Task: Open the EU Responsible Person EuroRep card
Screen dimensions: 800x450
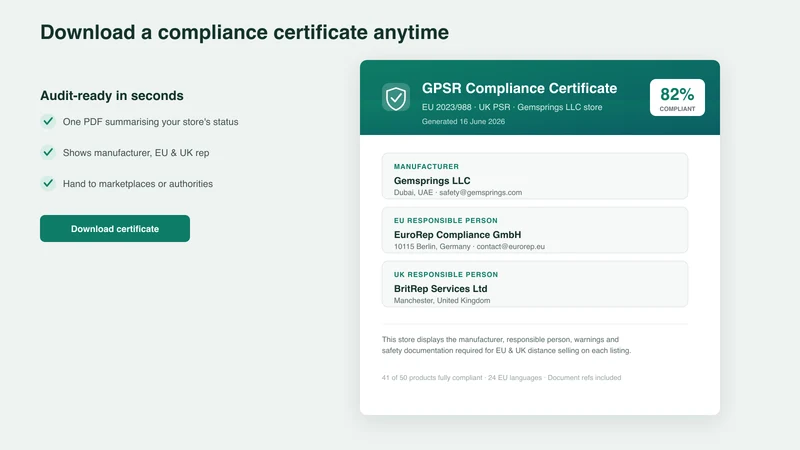Action: pos(535,230)
